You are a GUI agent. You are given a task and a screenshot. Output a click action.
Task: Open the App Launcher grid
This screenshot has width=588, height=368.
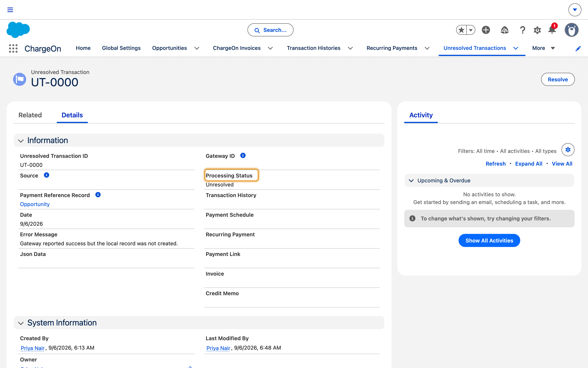[x=13, y=48]
